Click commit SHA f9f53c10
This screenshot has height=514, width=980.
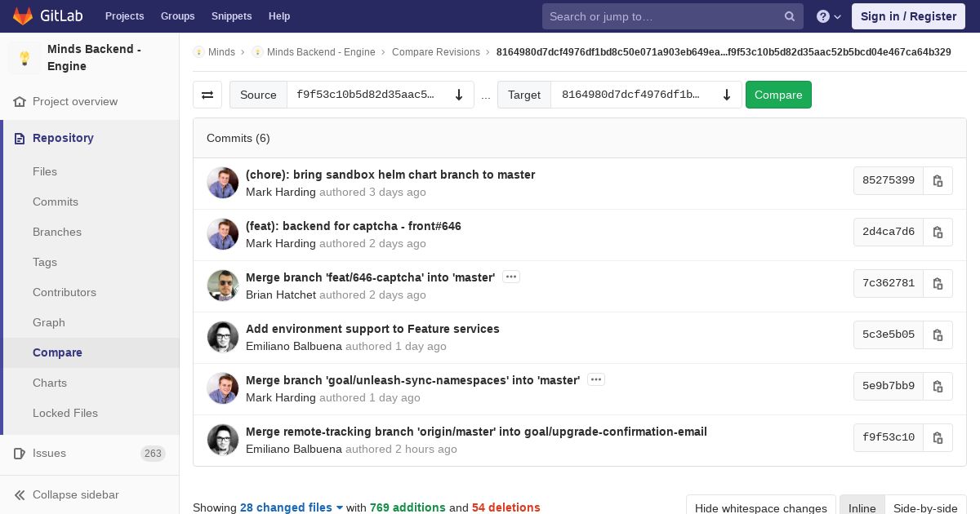pos(889,437)
